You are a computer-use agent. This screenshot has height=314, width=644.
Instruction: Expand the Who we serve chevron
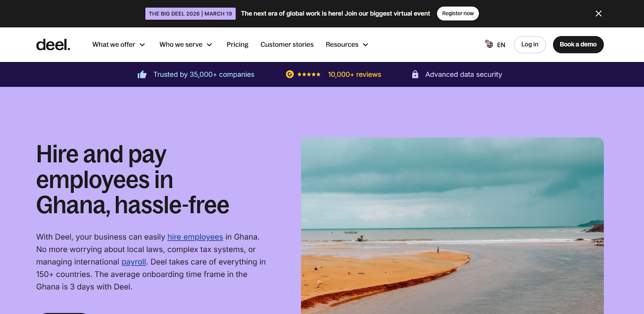pos(209,45)
